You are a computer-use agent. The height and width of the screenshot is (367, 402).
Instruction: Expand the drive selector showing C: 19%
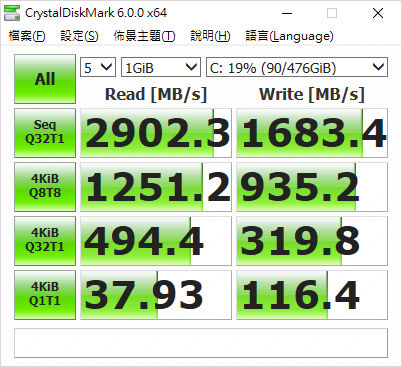point(297,67)
